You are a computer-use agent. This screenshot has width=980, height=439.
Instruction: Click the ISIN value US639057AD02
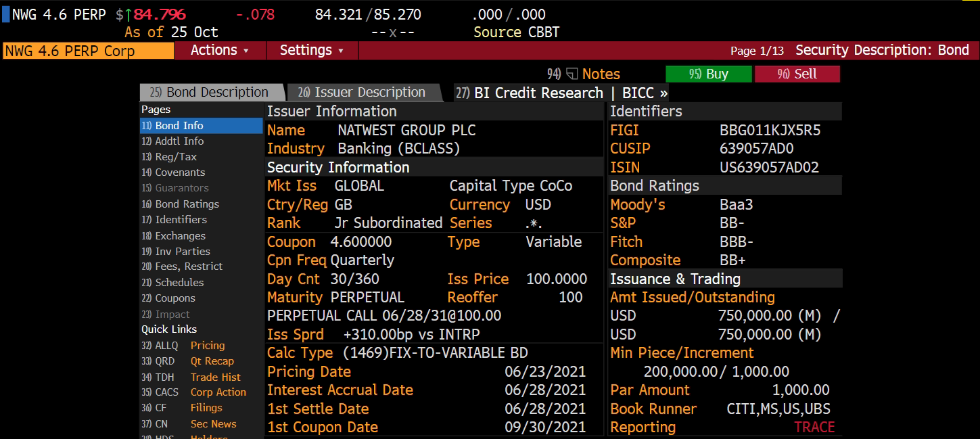point(770,167)
